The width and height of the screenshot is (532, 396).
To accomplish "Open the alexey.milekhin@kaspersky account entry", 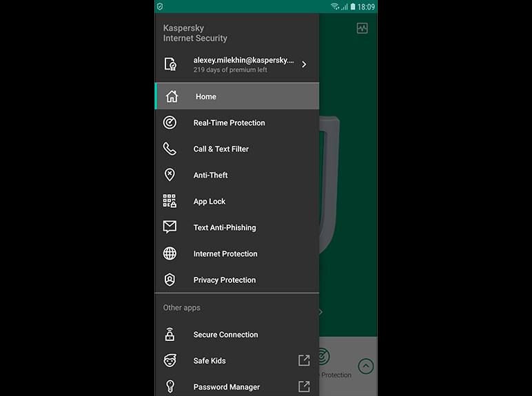I will pos(237,65).
